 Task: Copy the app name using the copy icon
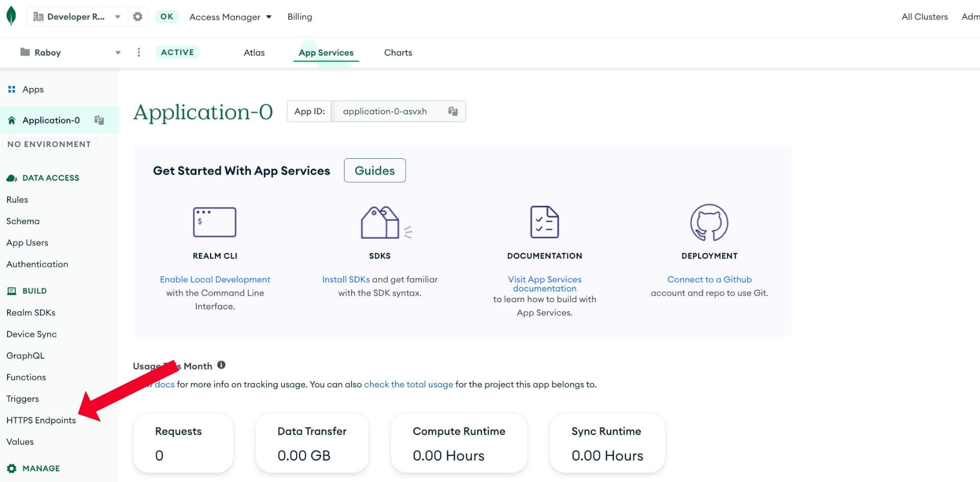[99, 119]
